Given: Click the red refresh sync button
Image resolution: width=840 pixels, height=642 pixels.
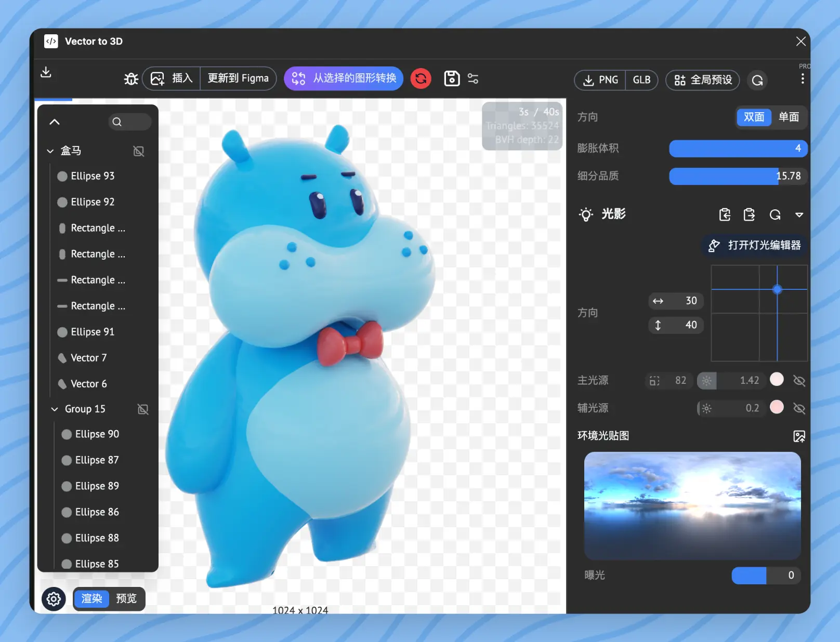Looking at the screenshot, I should (421, 78).
